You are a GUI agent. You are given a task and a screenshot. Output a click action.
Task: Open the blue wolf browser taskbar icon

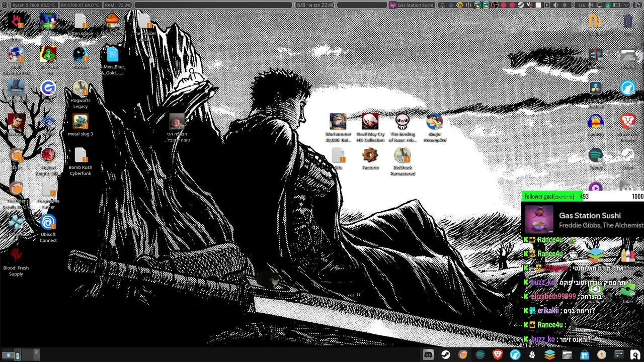[x=515, y=355]
